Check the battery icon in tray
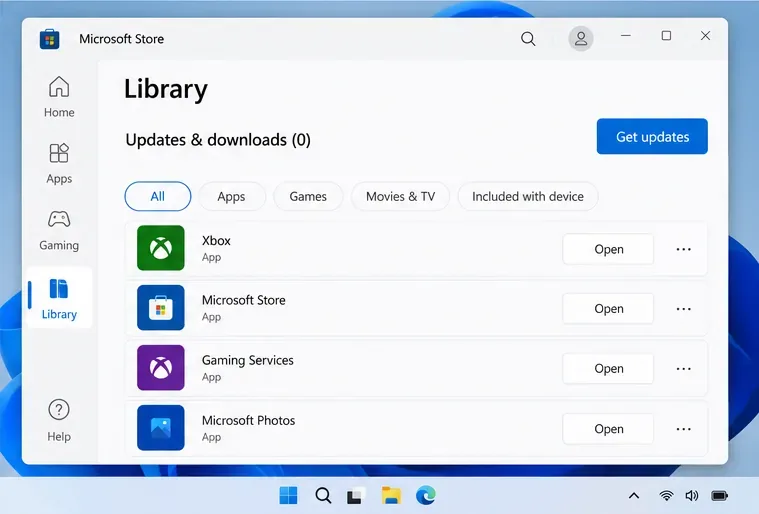The image size is (759, 514). coord(719,496)
